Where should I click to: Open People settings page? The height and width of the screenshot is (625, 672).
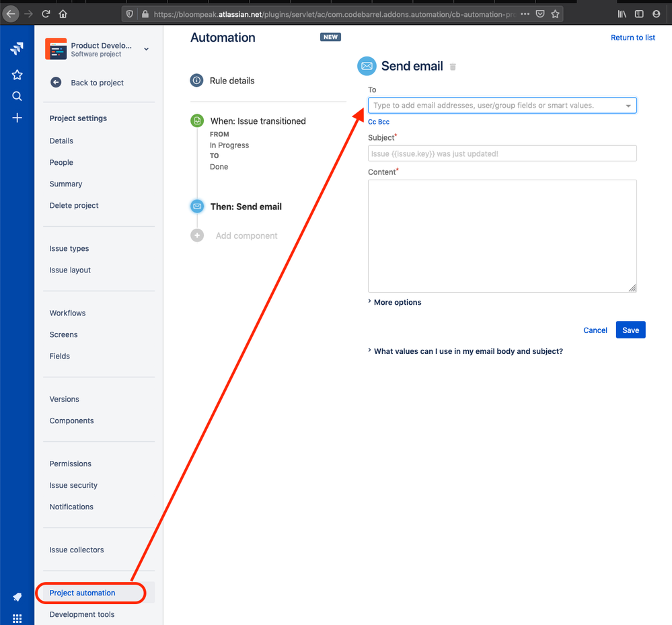tap(61, 162)
